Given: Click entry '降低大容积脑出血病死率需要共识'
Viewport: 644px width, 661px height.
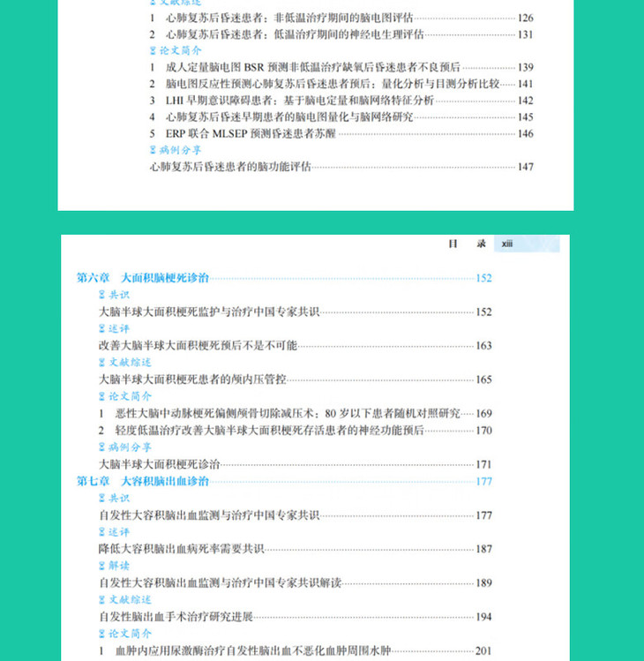Looking at the screenshot, I should [x=181, y=549].
